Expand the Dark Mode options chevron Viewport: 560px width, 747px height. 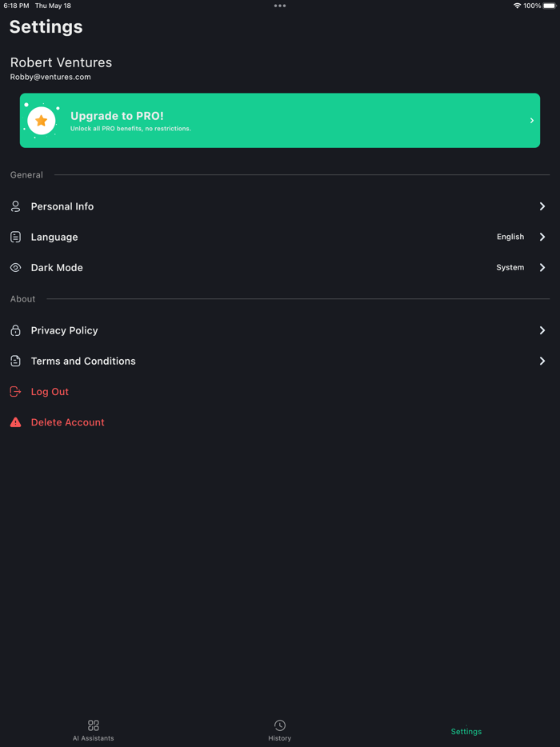pyautogui.click(x=542, y=267)
